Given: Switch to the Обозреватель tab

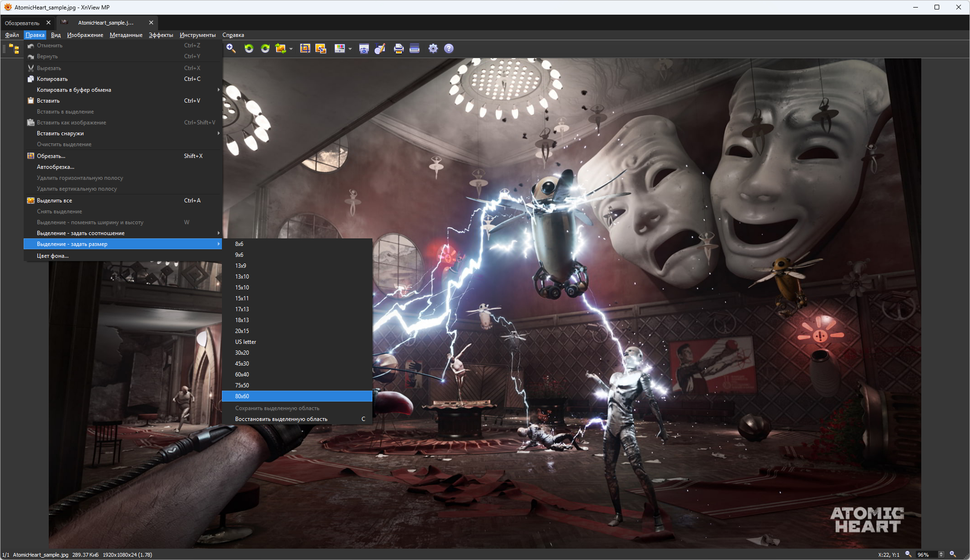Looking at the screenshot, I should 22,23.
